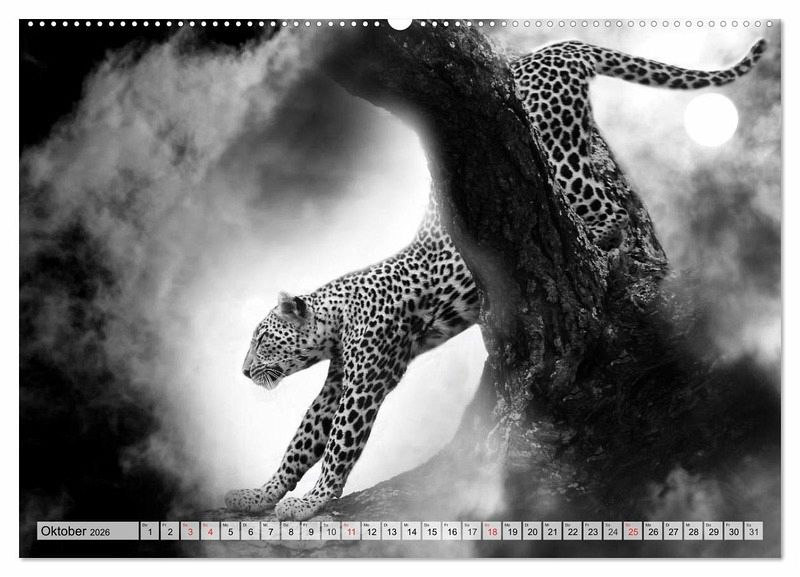Select the red Saturday date 3
This screenshot has height=577, width=800.
pos(189,531)
